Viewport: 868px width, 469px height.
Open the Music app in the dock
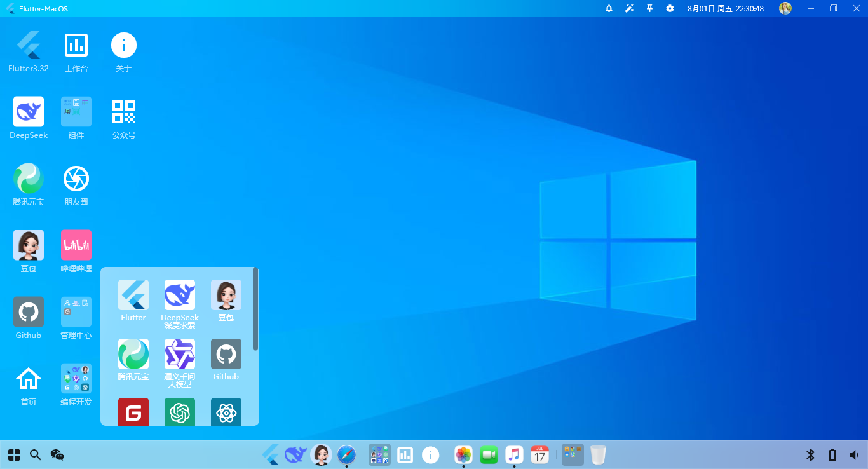514,455
